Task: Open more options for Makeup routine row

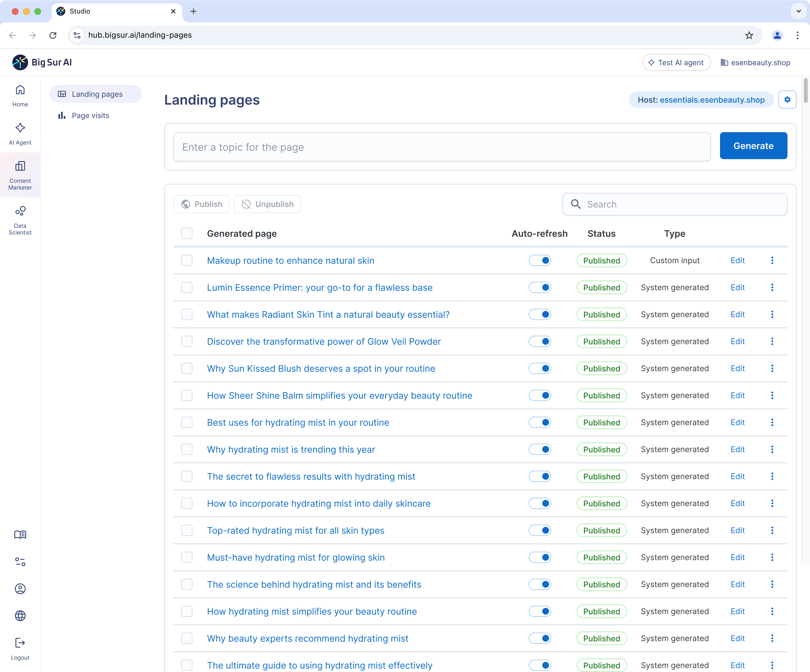Action: (772, 261)
